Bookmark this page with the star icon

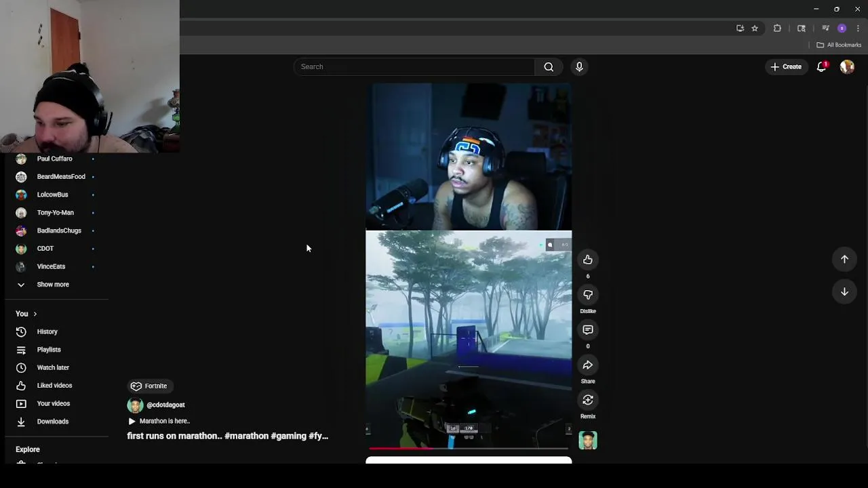pos(755,28)
